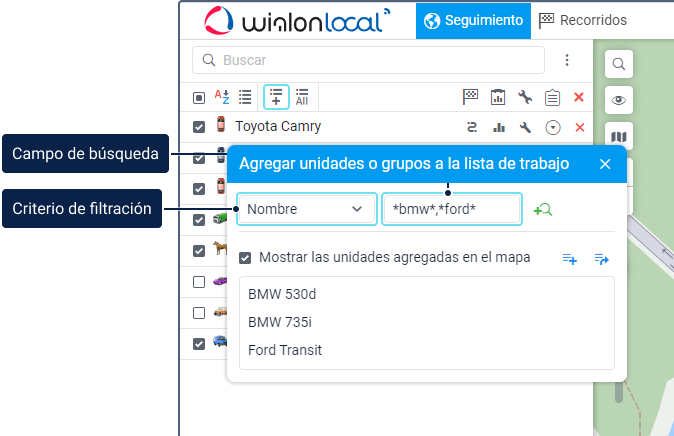The width and height of the screenshot is (674, 436).
Task: Select the Toyota Camry unit name
Action: click(278, 126)
